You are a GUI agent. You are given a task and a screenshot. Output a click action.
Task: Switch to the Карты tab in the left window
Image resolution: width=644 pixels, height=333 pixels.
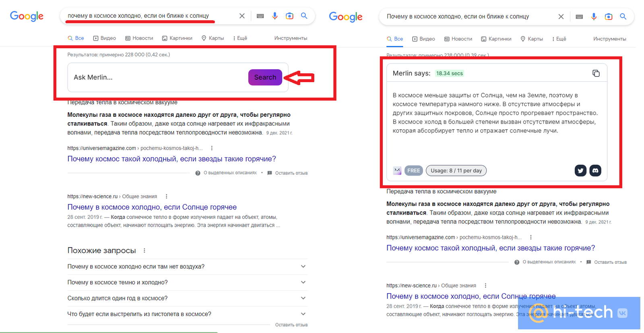213,38
